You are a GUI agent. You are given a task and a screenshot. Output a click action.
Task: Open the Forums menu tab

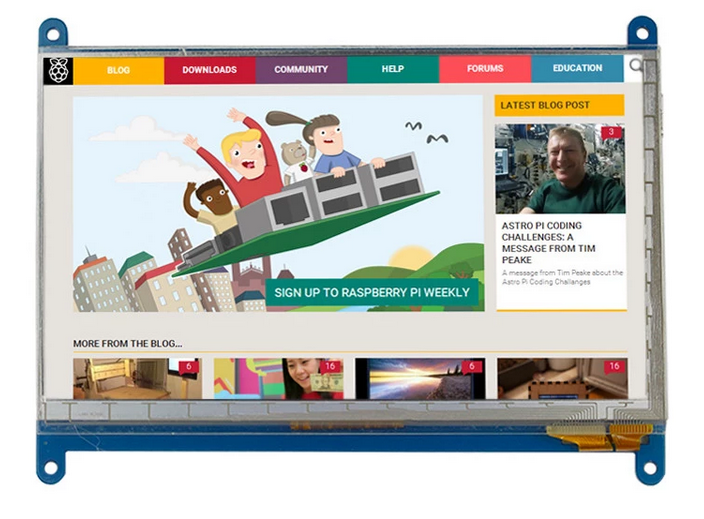(x=485, y=68)
